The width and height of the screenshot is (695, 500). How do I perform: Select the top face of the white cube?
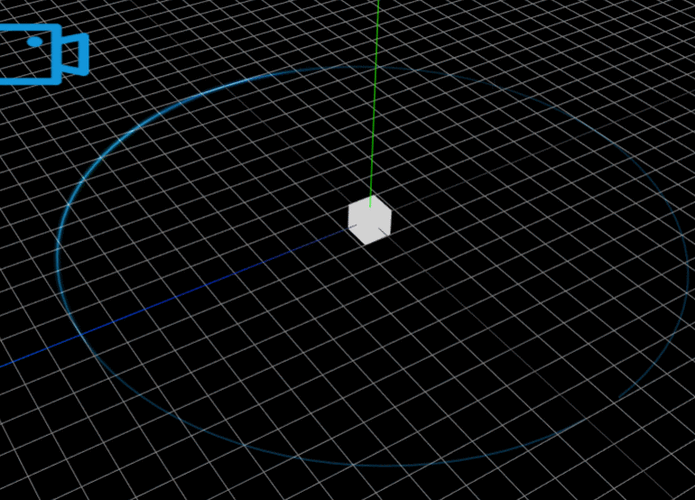(x=370, y=204)
